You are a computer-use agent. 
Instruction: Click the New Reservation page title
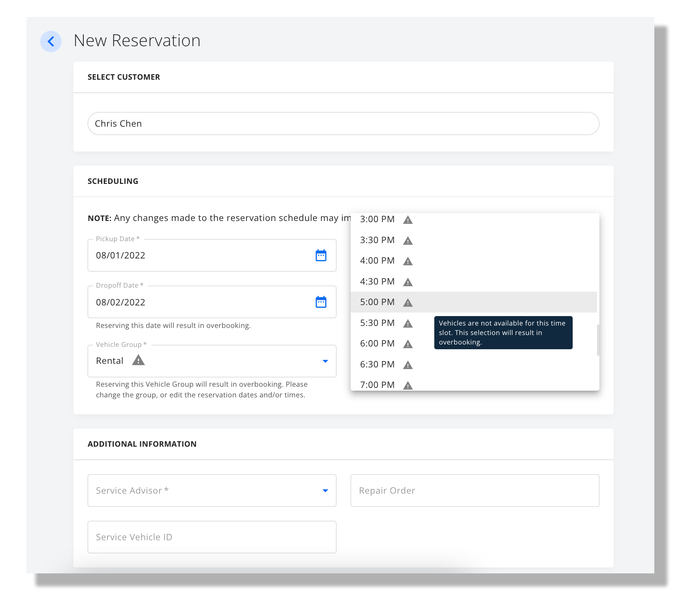point(137,41)
